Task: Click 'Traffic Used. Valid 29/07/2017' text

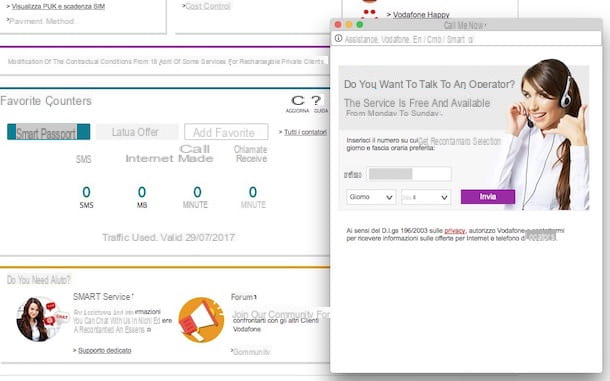Action: [x=168, y=237]
